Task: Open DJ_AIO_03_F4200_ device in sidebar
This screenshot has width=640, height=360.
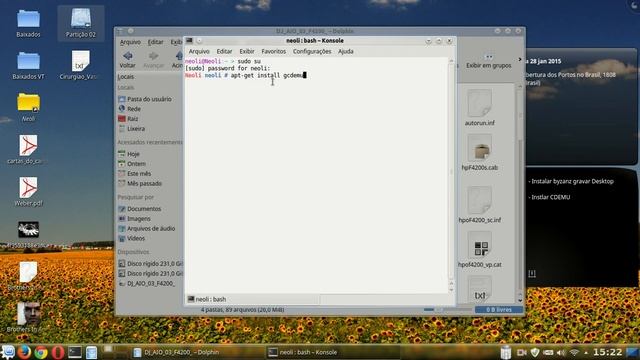Action: (x=147, y=283)
